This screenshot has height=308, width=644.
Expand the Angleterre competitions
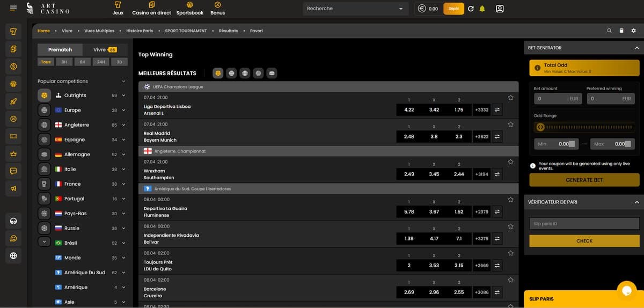point(123,125)
